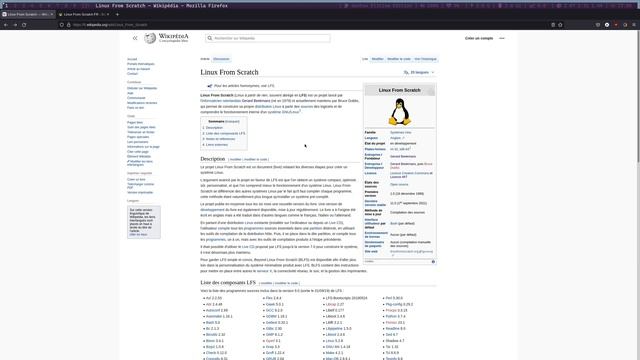The image size is (640, 360).
Task: Select the Article tab
Action: tap(205, 59)
